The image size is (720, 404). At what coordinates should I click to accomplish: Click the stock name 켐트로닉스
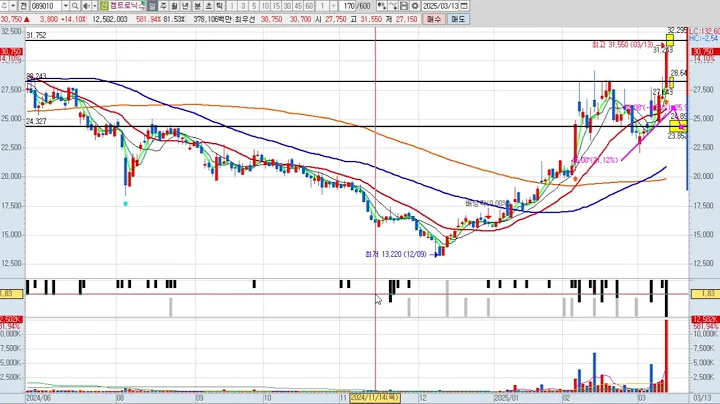pyautogui.click(x=127, y=6)
